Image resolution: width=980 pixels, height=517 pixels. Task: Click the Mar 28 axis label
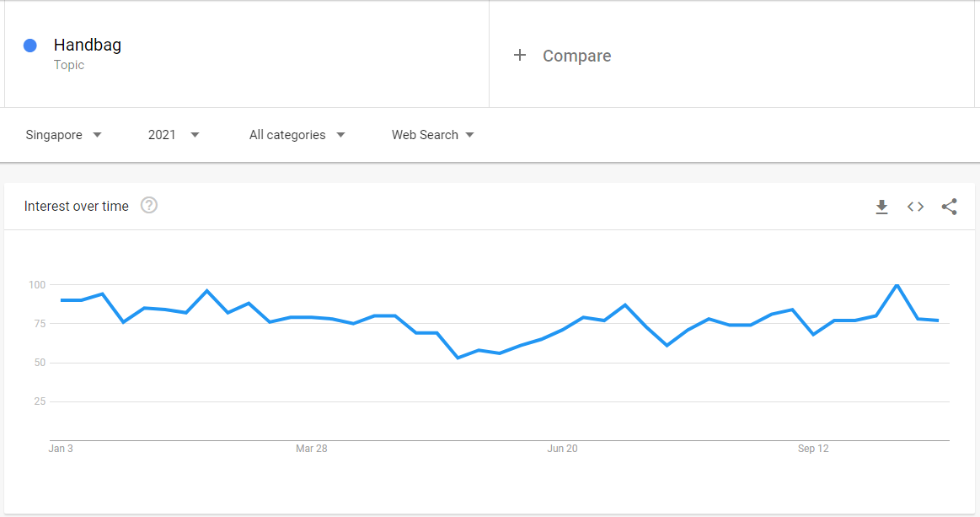(311, 448)
